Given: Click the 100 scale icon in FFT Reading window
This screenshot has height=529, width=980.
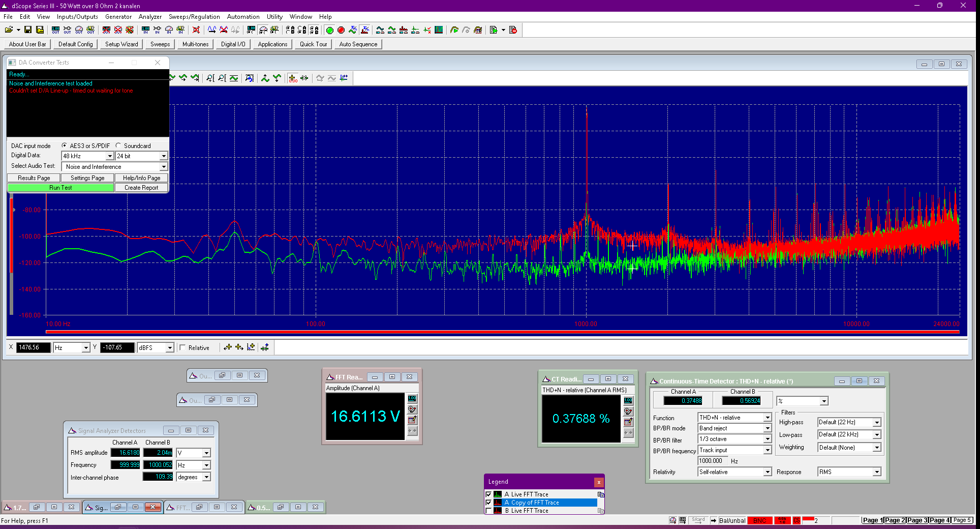Looking at the screenshot, I should click(x=412, y=399).
